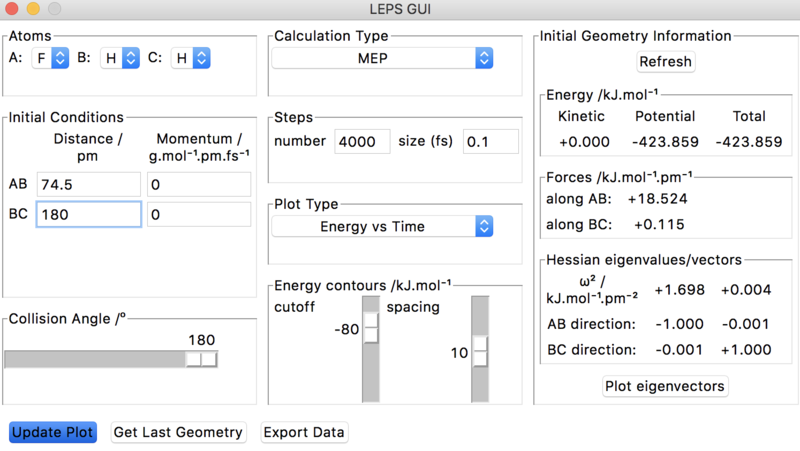Click the Update Plot button
800x451 pixels.
point(53,432)
